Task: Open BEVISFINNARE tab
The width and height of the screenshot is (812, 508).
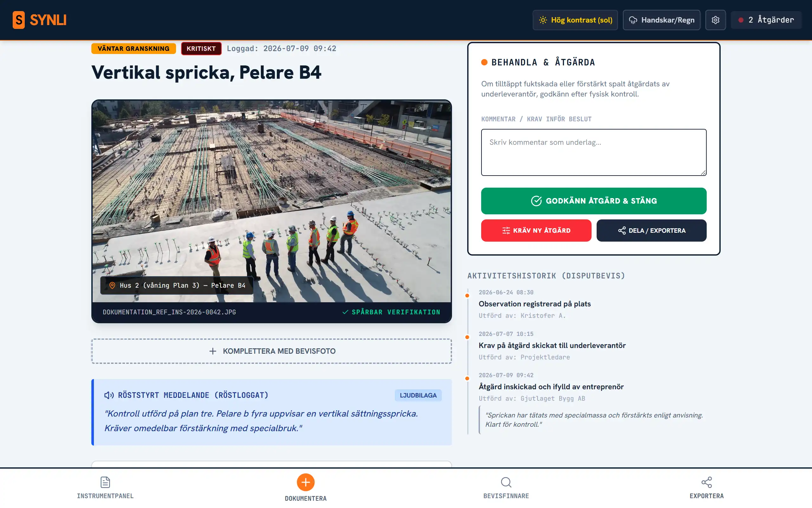Action: [506, 488]
